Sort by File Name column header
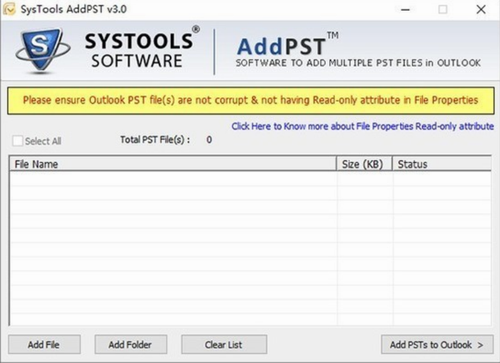Screen dimensions: 500x363 pos(173,164)
